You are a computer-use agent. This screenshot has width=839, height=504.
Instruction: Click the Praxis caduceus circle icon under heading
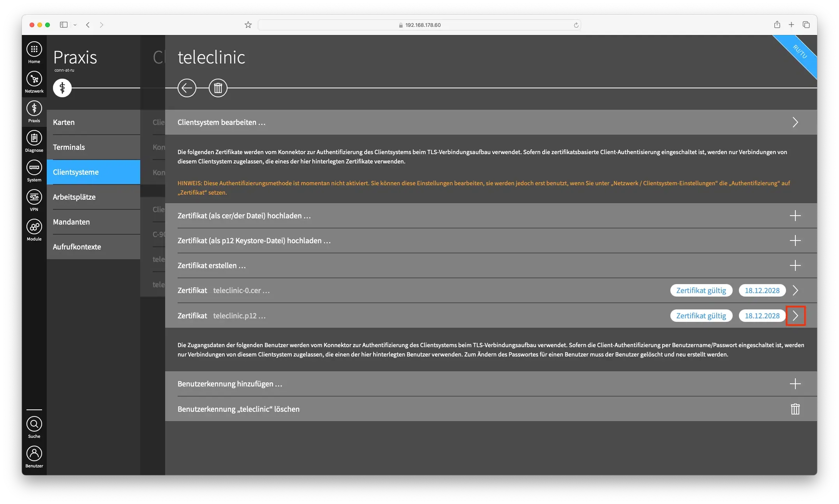(62, 88)
